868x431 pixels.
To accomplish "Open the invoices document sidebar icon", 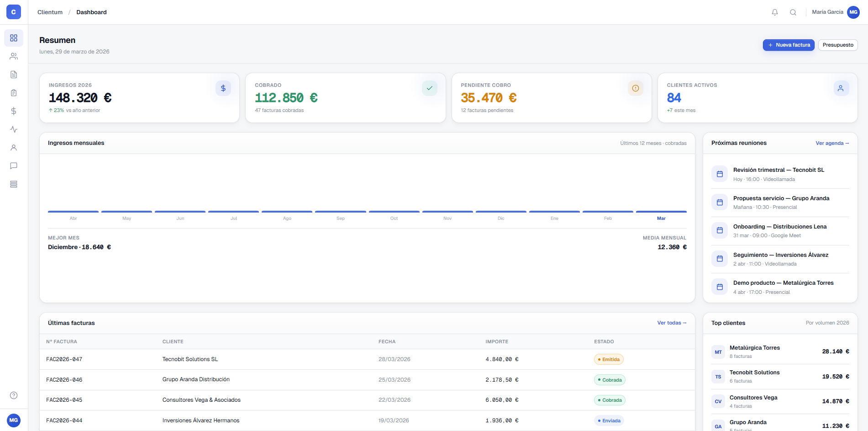I will (14, 74).
